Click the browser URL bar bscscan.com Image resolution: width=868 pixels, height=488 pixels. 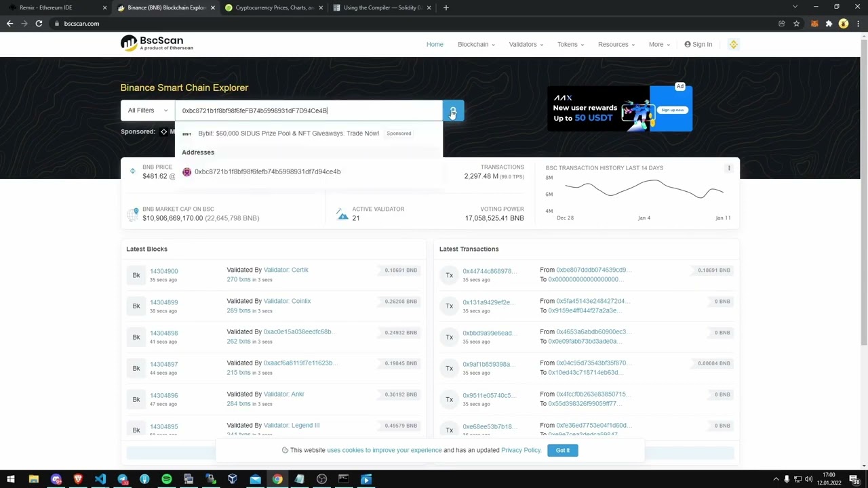(81, 24)
